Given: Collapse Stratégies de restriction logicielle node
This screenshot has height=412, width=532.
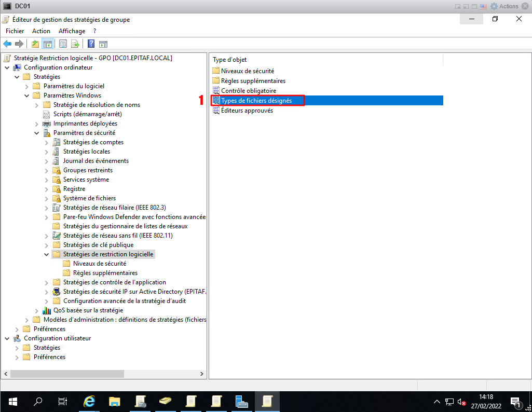Looking at the screenshot, I should (47, 254).
